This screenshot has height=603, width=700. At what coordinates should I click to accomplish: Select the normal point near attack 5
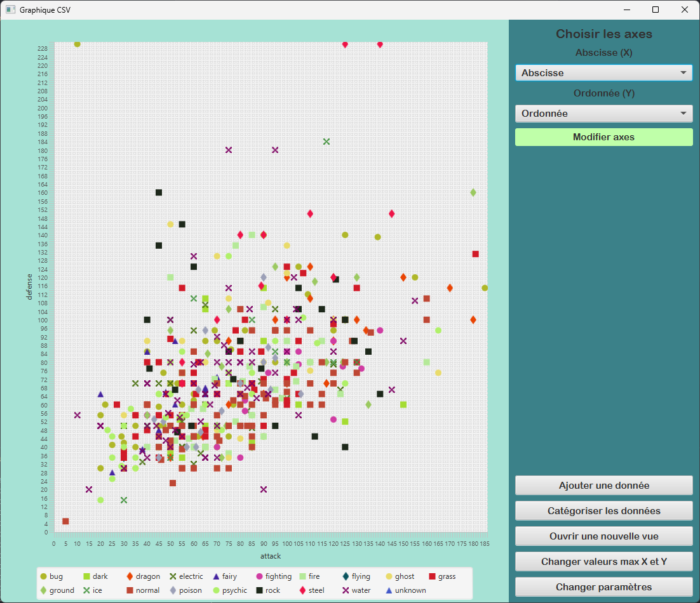pos(65,521)
